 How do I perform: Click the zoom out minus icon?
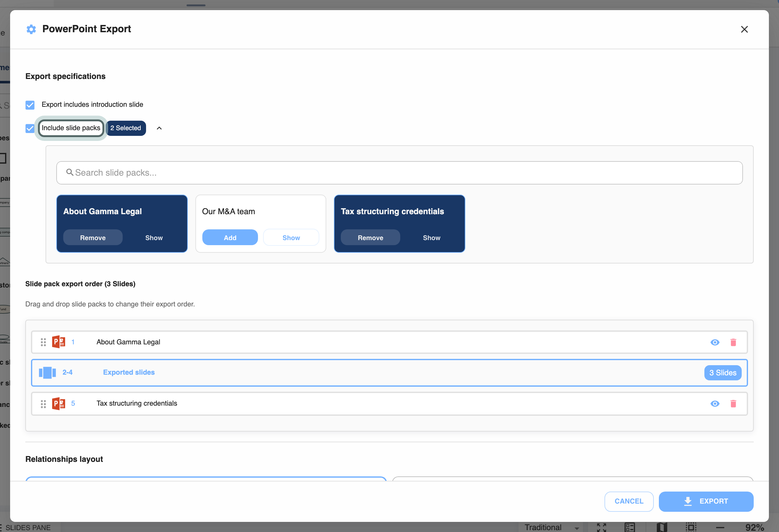pos(720,528)
